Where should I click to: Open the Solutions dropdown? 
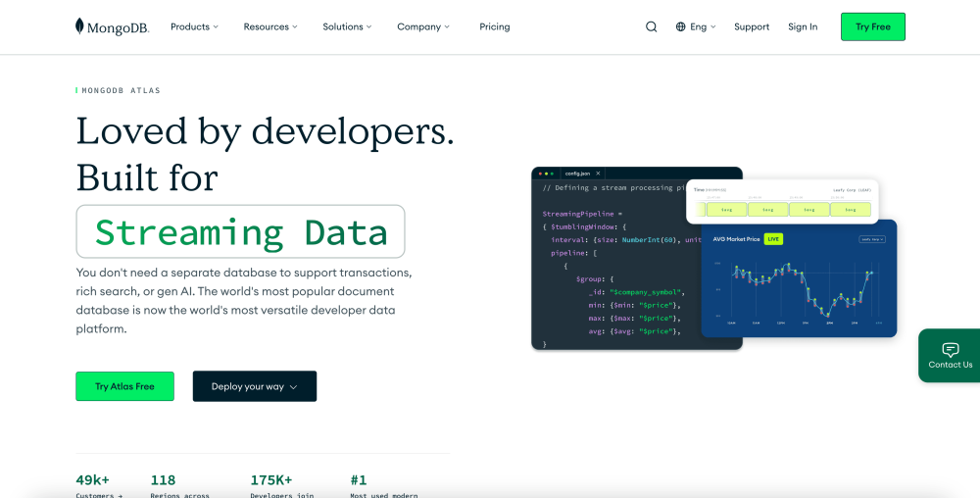[347, 26]
